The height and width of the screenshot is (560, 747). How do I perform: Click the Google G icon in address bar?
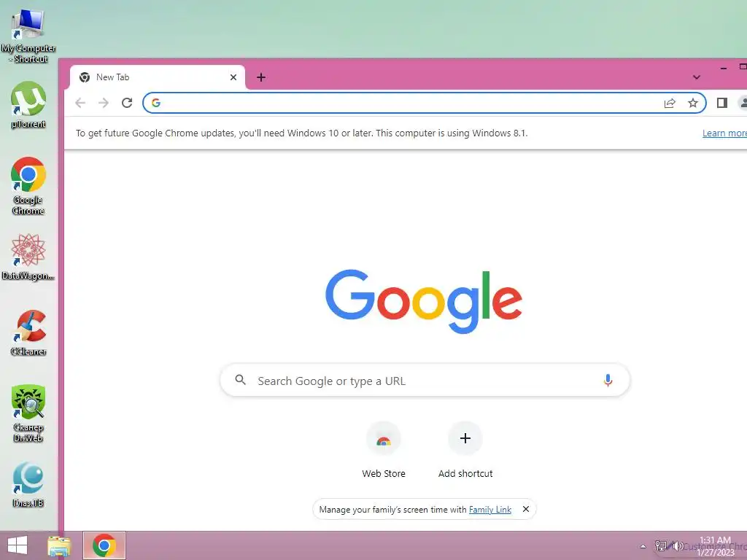(x=156, y=103)
